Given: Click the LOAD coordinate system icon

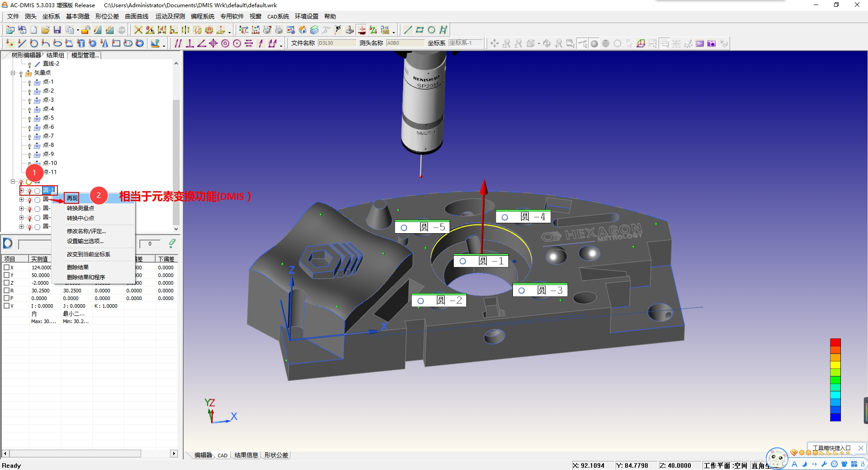Looking at the screenshot, I should (256, 30).
